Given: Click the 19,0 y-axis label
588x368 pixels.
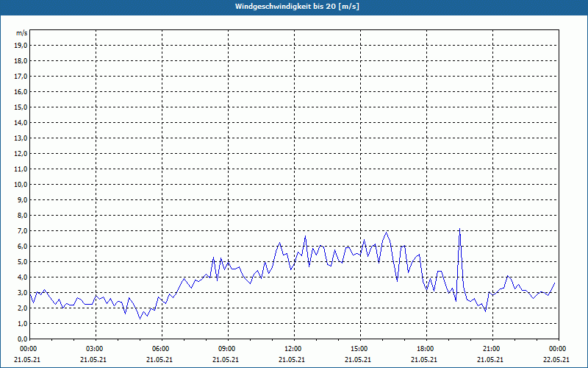Looking at the screenshot, I should tap(20, 46).
